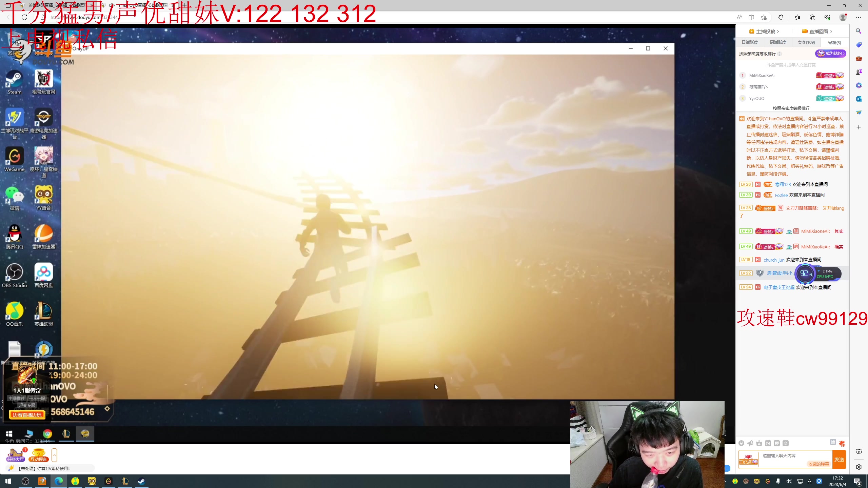
Task: Open the 任务大厅 task hall icon
Action: (x=16, y=455)
